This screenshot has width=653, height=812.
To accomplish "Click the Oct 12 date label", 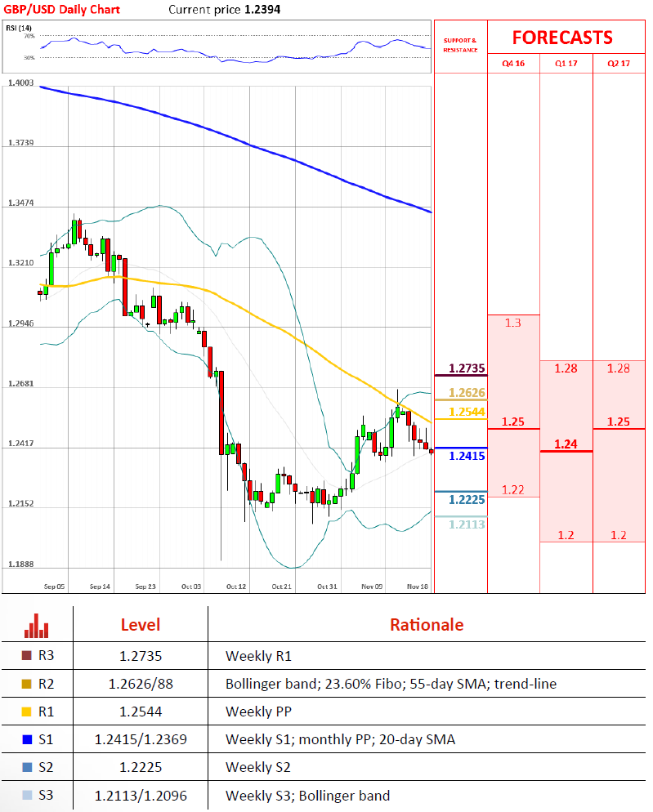I will [x=236, y=587].
